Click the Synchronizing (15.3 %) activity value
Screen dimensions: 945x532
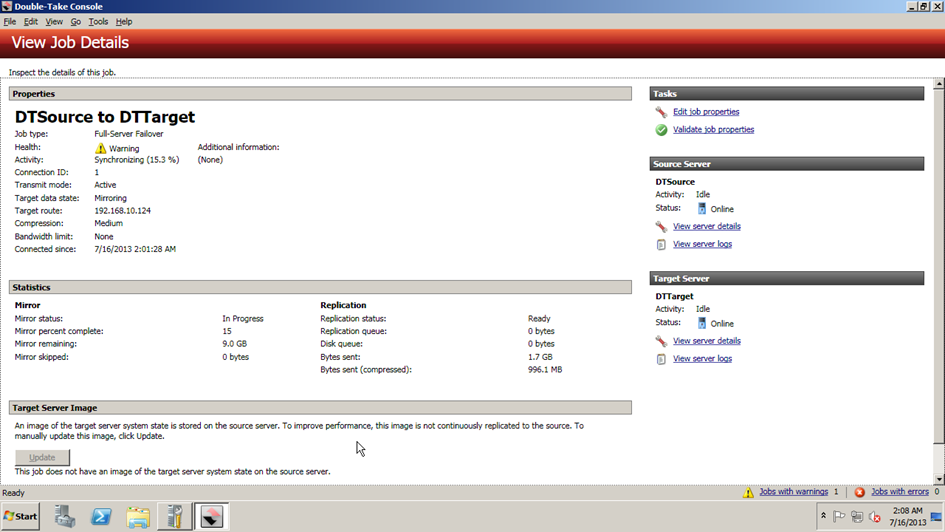(137, 160)
